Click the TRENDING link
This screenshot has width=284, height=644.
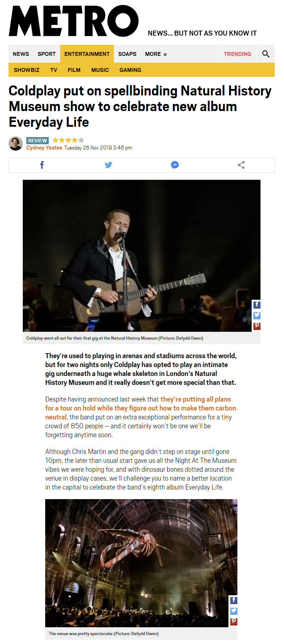point(237,54)
